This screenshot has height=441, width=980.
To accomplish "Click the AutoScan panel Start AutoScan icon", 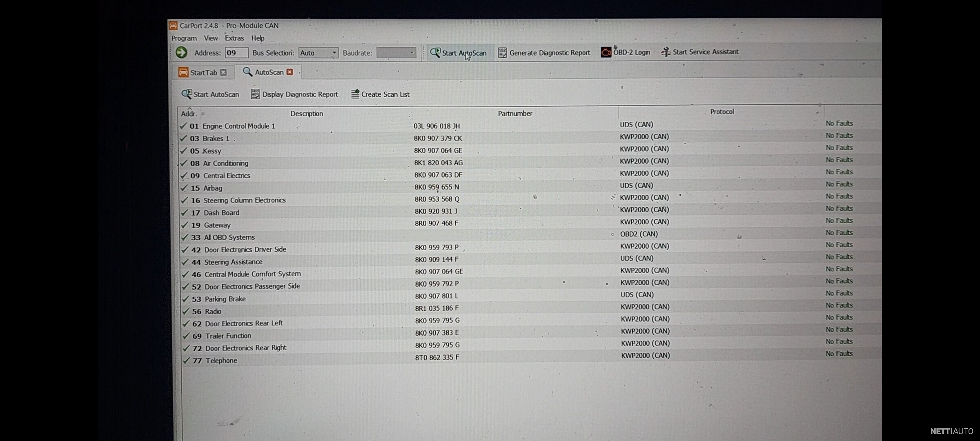I will click(187, 94).
